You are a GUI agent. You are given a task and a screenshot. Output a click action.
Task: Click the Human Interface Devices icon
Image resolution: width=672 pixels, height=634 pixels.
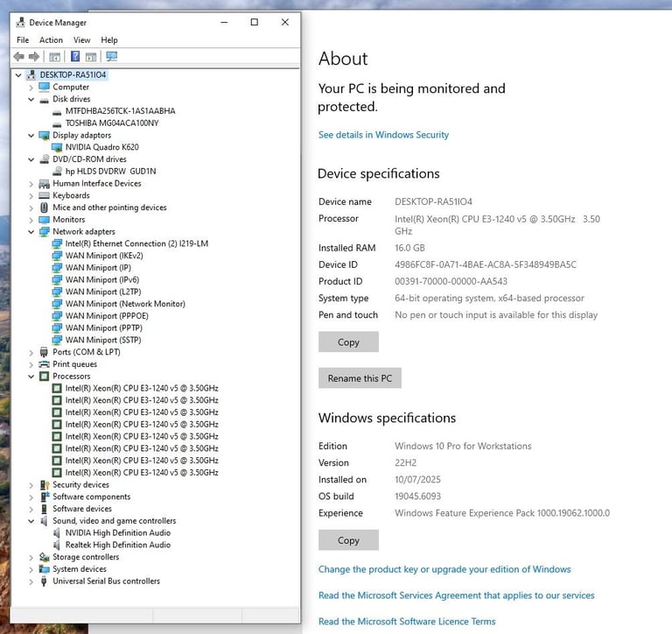coord(44,184)
